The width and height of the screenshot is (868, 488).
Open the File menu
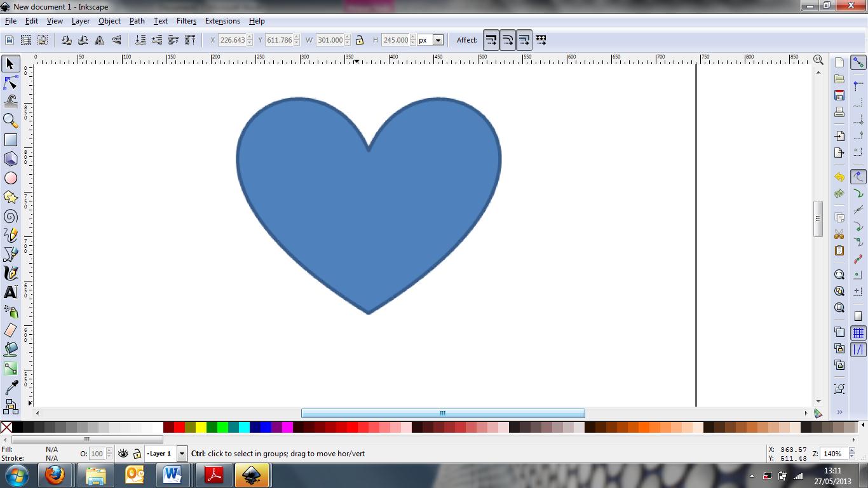[x=11, y=21]
